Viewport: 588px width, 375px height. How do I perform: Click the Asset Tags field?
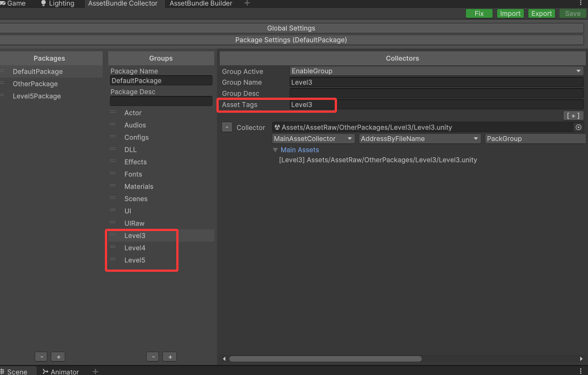coord(436,104)
